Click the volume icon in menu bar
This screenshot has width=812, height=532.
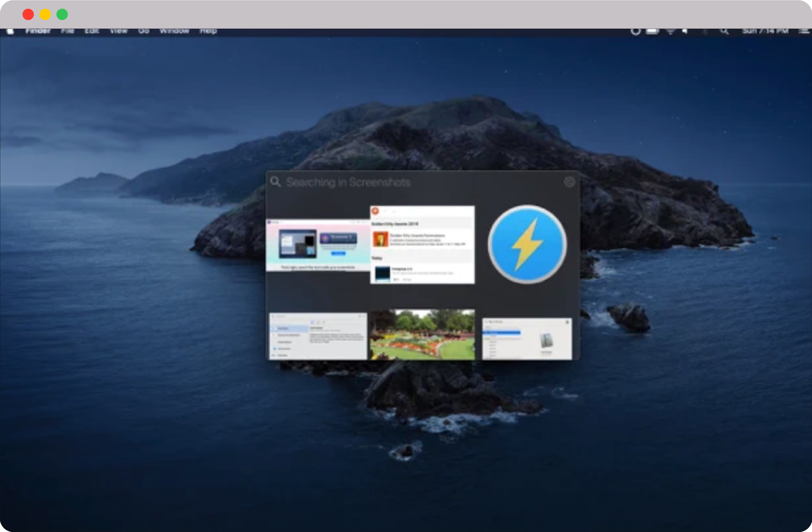point(685,31)
